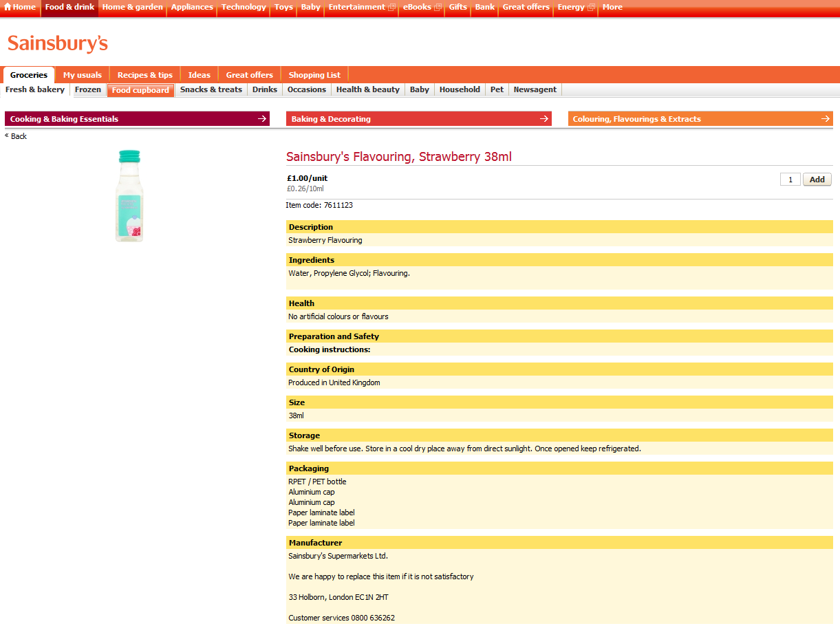Open Great offers in top bar

tap(526, 7)
